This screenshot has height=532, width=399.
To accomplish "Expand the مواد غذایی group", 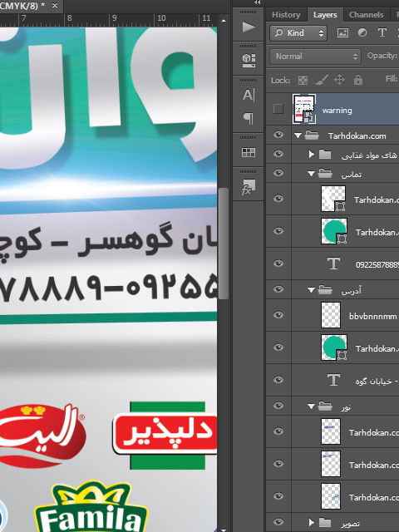I will [311, 155].
